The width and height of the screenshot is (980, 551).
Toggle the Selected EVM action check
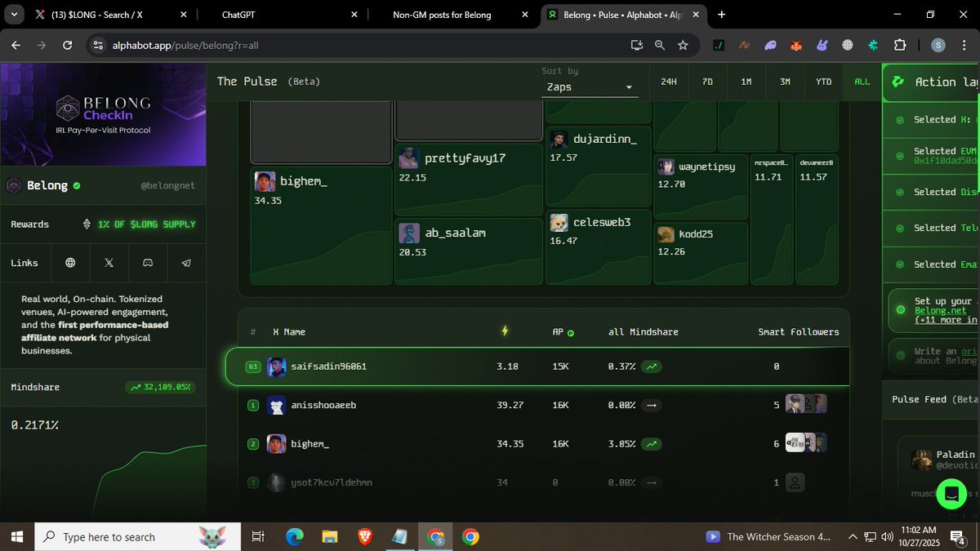pos(900,155)
